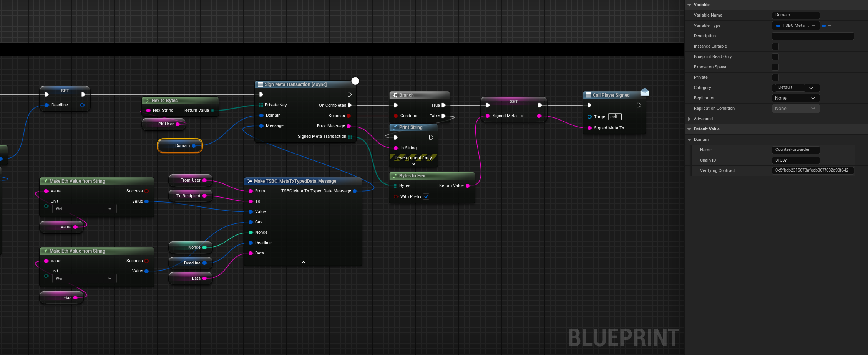
Task: Click the Make TSBC_MetaTxTypedData_Message struct icon
Action: coord(250,181)
